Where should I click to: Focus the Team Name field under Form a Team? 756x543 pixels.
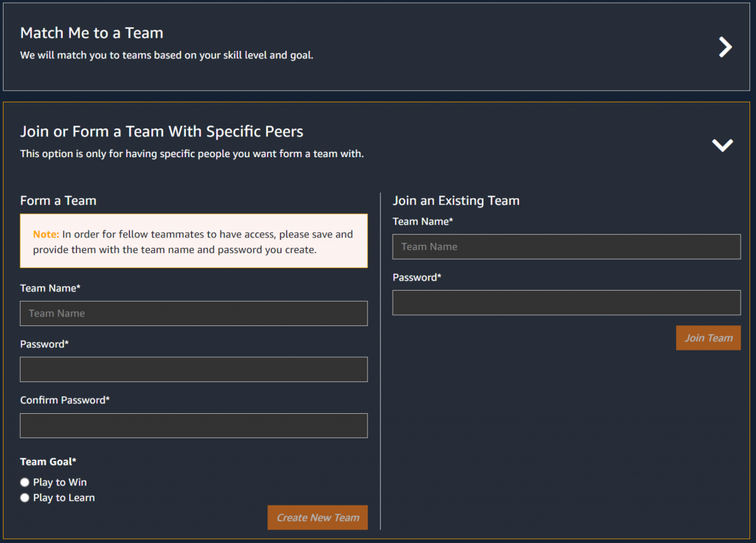point(194,313)
